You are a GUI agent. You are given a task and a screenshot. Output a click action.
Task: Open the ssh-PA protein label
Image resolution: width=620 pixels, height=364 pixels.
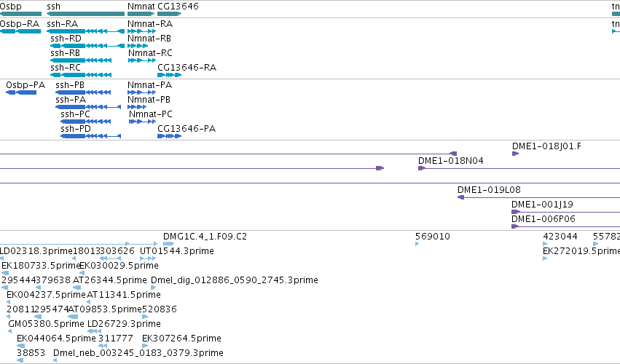click(x=71, y=100)
